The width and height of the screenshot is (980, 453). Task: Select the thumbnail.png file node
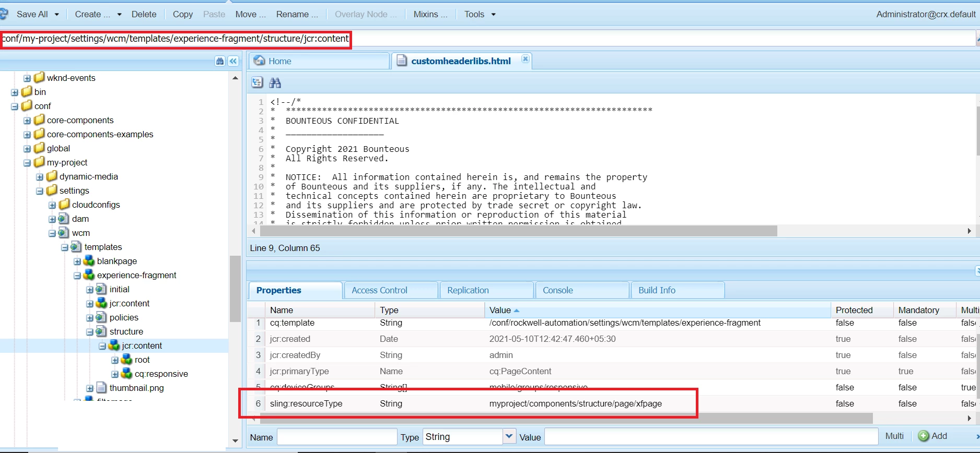(136, 388)
